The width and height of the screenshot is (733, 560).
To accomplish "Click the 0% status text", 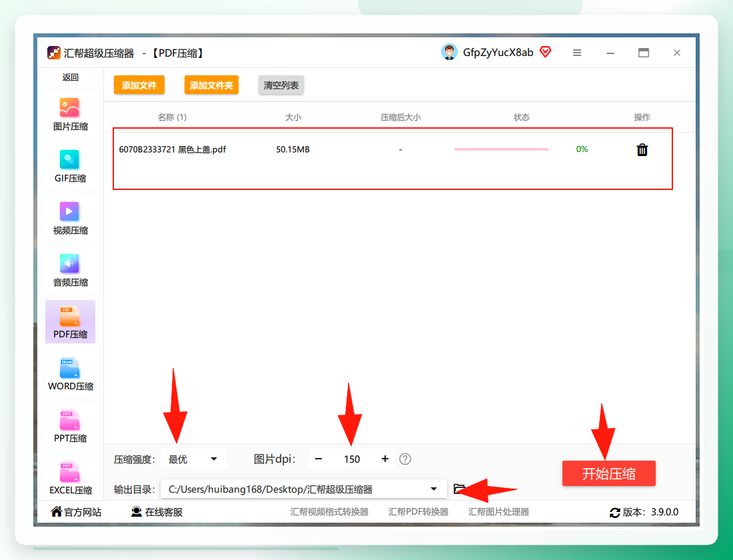I will pos(582,149).
